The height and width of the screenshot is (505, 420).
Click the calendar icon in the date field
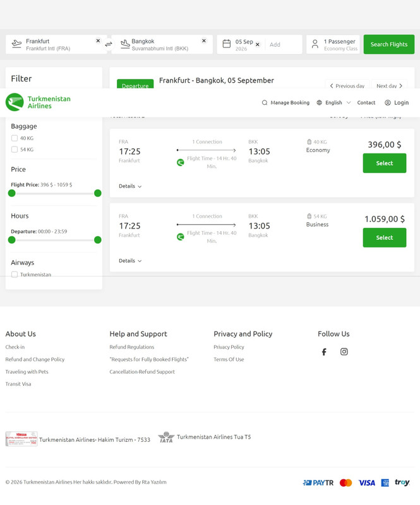[227, 44]
